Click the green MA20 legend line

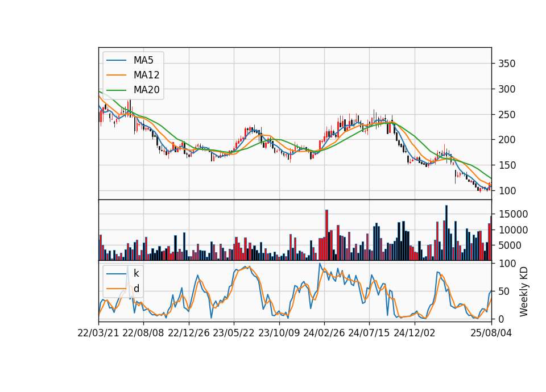tap(116, 90)
